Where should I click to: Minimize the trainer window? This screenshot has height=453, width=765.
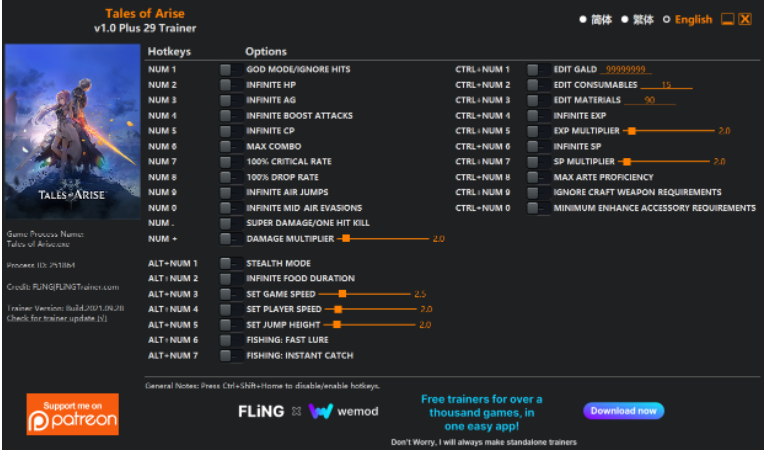[x=727, y=20]
